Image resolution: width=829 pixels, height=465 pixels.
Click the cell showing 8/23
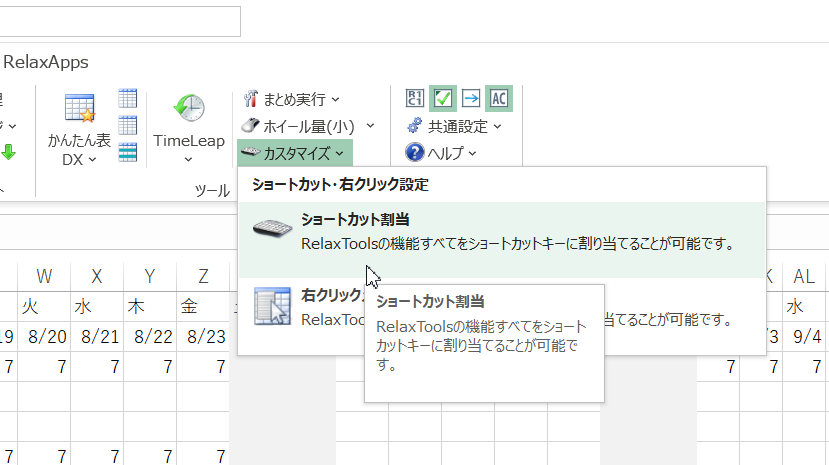point(203,337)
